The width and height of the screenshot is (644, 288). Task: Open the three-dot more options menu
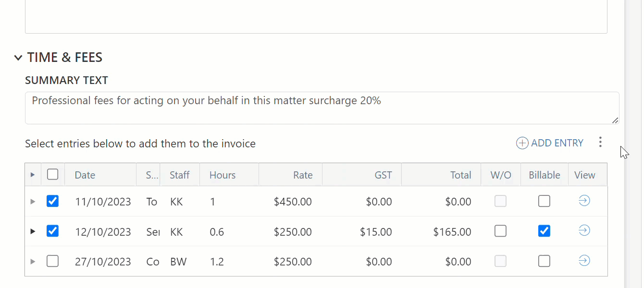pyautogui.click(x=600, y=142)
